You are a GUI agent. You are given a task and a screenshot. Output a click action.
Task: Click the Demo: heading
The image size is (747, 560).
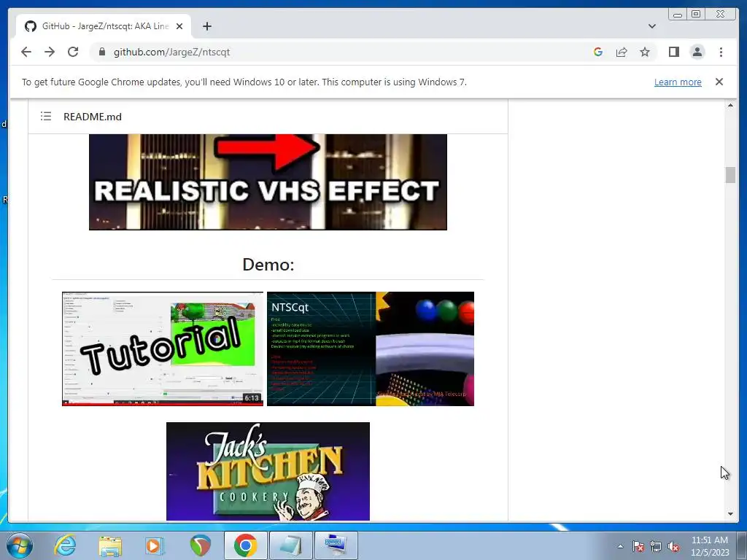(268, 264)
